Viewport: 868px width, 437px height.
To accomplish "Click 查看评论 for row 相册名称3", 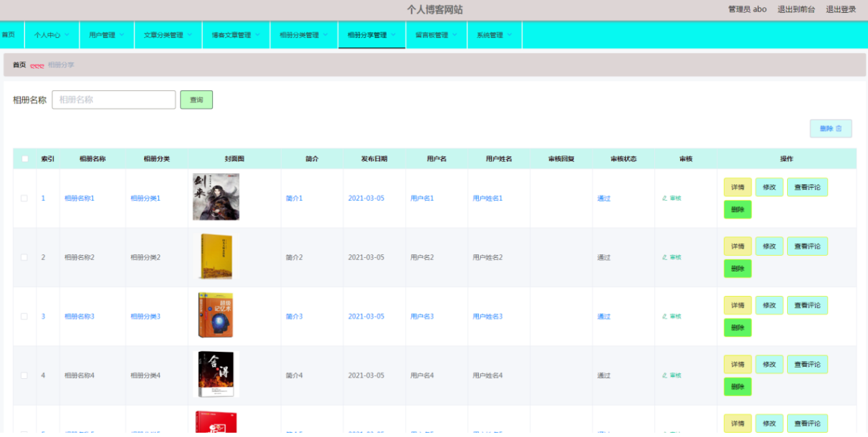I will pyautogui.click(x=807, y=305).
